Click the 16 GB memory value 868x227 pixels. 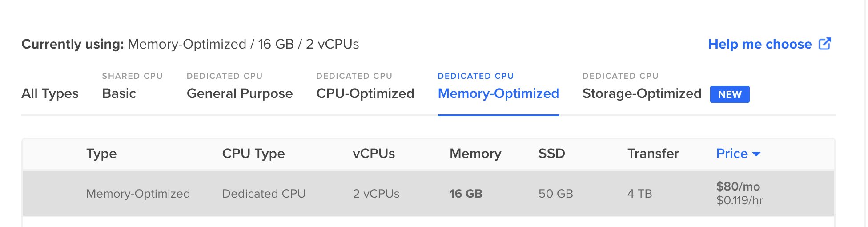tap(466, 194)
